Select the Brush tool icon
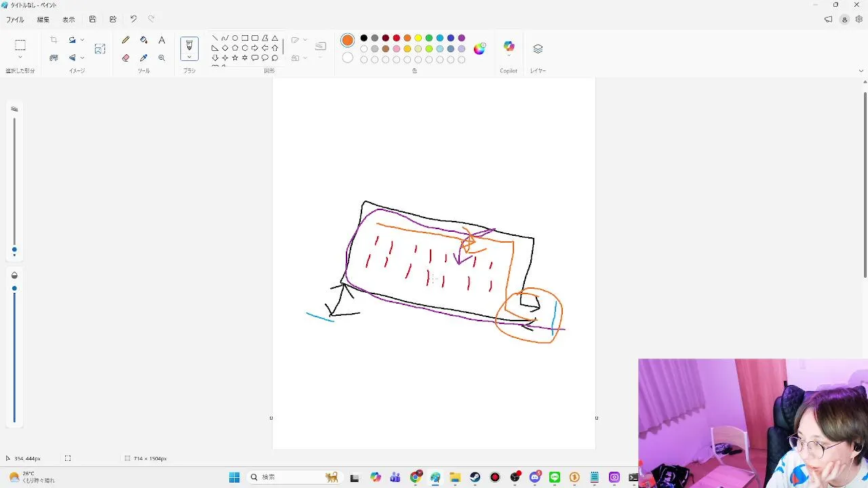Viewport: 868px width, 488px height. pyautogui.click(x=189, y=45)
